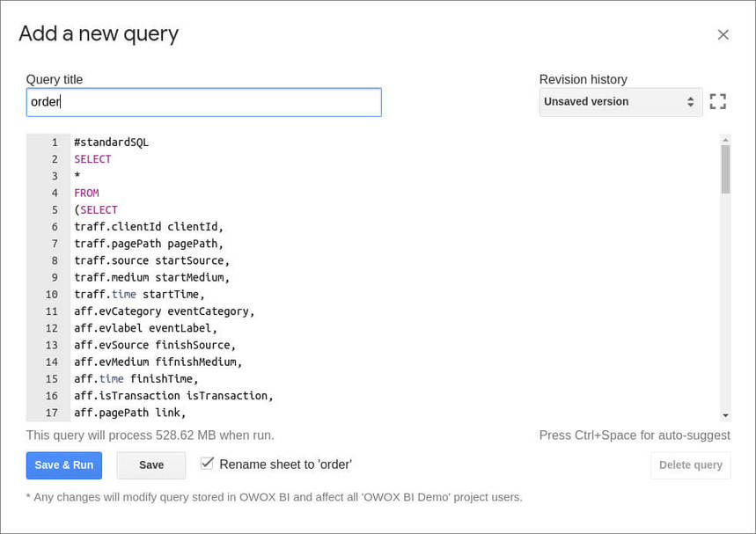Image resolution: width=756 pixels, height=534 pixels.
Task: Place cursor on aff.evCategory eventCategory line
Action: 164,311
